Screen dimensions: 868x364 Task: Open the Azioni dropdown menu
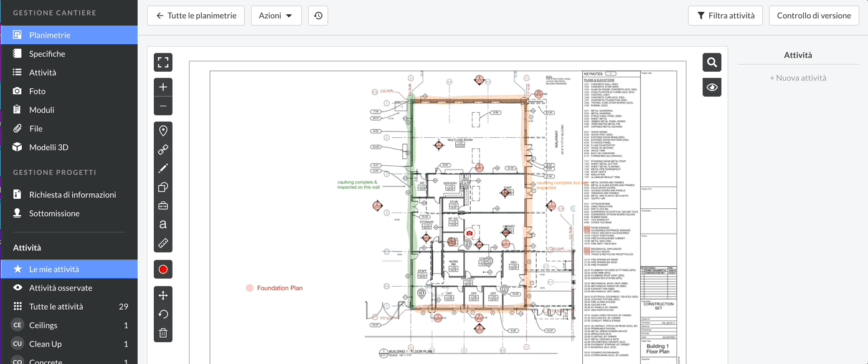point(276,16)
